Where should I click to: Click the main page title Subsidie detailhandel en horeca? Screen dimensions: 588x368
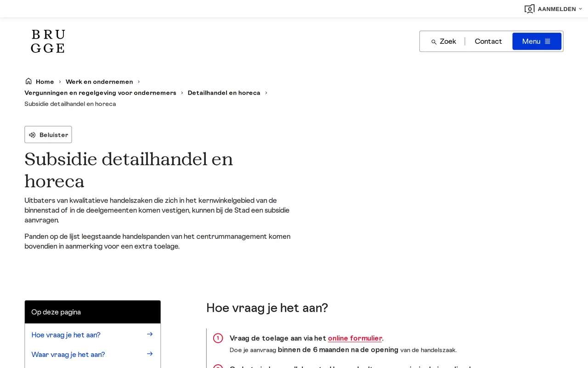(129, 170)
